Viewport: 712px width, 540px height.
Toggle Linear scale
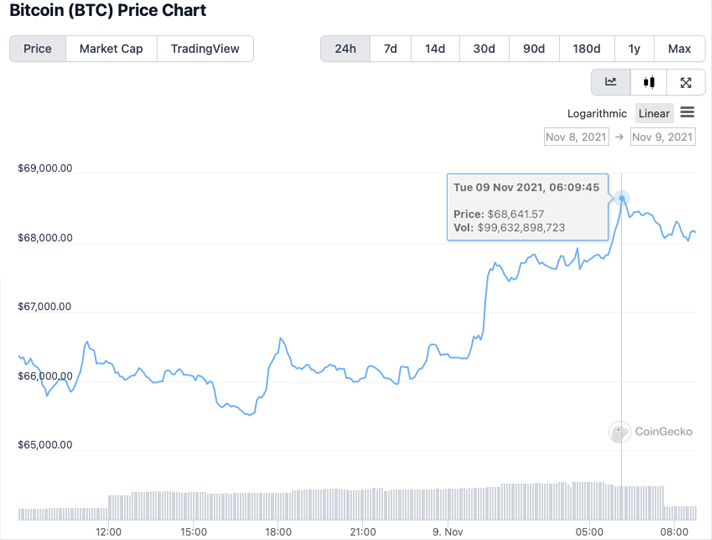click(654, 114)
